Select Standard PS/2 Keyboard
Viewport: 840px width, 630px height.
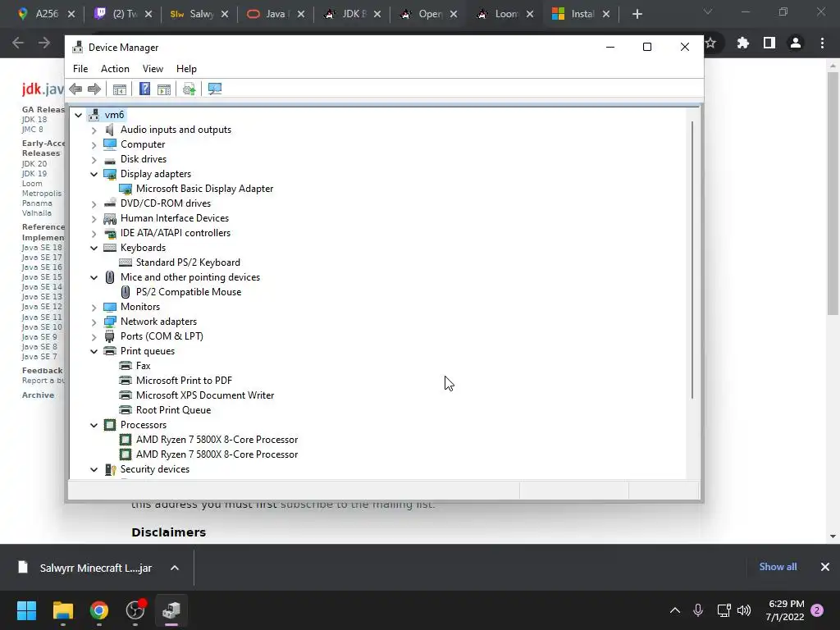click(188, 262)
